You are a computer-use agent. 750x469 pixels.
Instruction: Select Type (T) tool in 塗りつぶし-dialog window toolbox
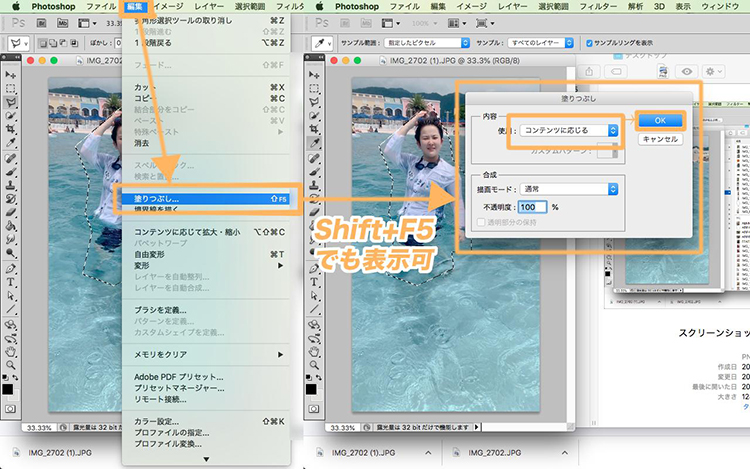pos(314,282)
